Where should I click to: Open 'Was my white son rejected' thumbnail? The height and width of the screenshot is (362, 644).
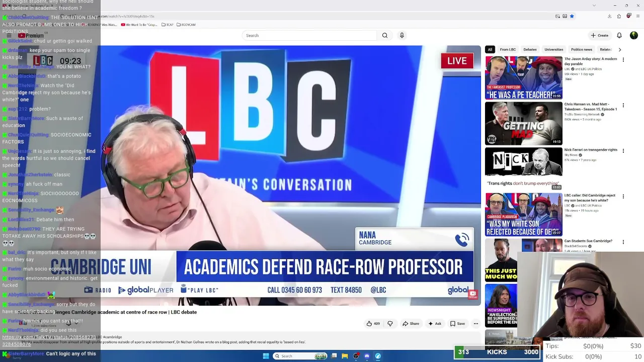[x=524, y=215]
